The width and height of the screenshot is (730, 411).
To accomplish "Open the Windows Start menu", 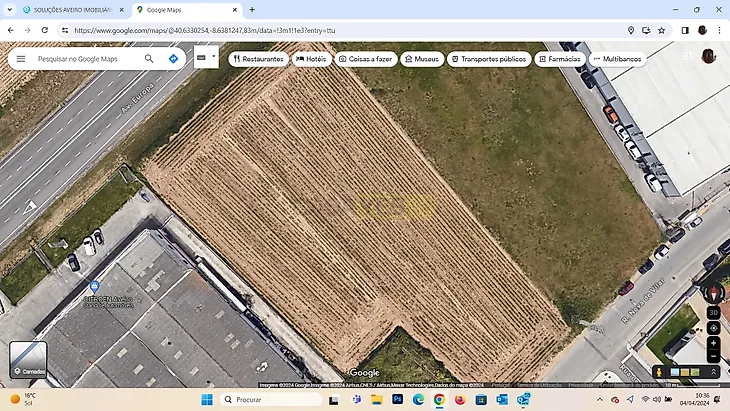I will tap(207, 399).
